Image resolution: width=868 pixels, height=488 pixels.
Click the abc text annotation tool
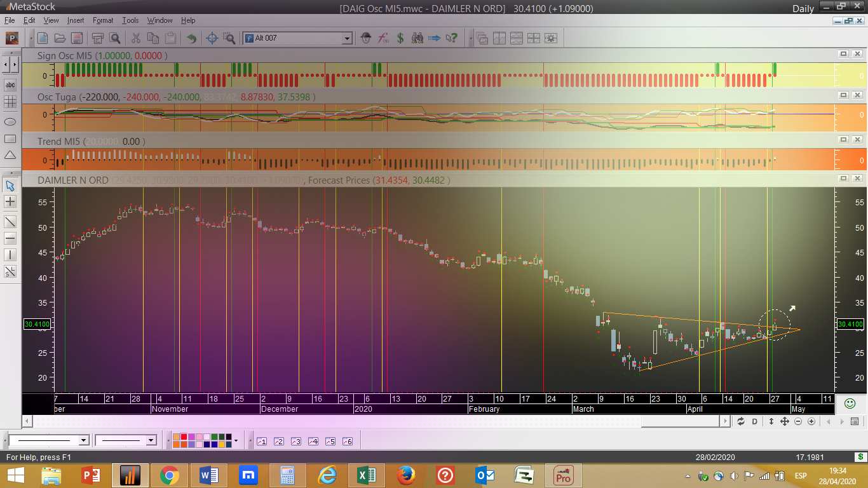pyautogui.click(x=10, y=85)
